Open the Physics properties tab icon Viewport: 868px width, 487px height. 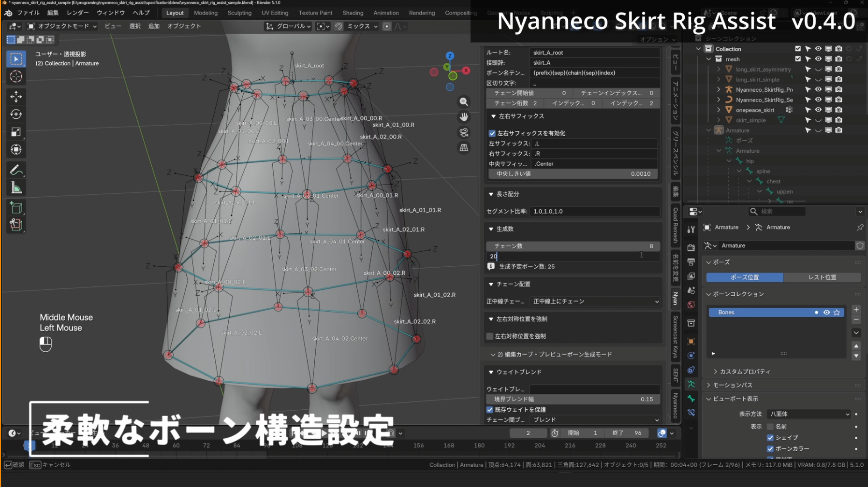pos(691,356)
